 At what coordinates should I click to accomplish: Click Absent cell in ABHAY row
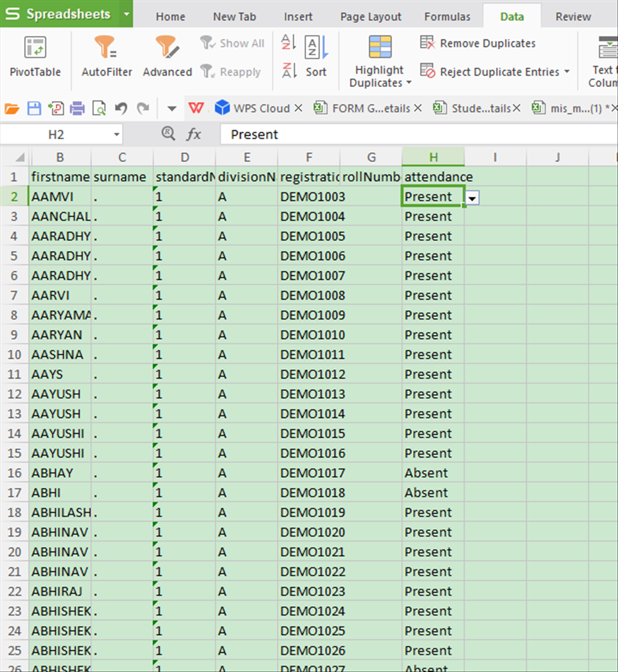coord(433,473)
